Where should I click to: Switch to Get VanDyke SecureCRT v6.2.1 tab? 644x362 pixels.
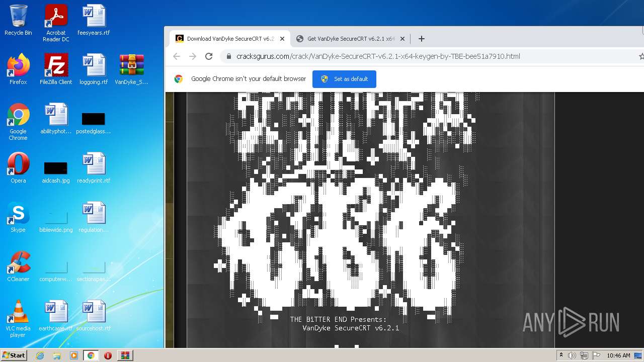click(350, 39)
